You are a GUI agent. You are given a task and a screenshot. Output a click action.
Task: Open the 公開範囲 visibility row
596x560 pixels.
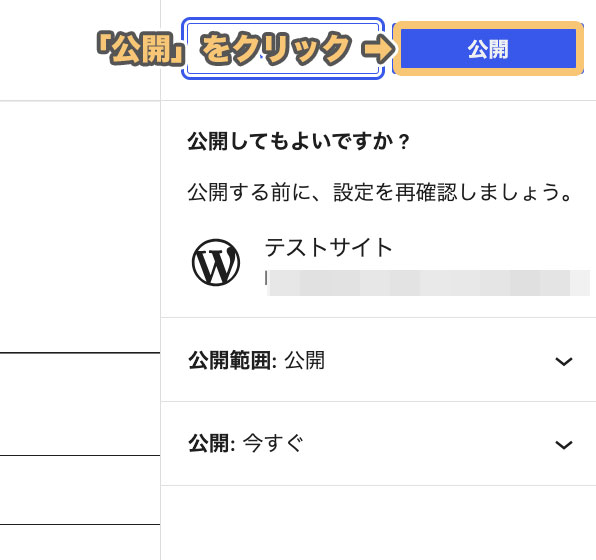coord(378,360)
